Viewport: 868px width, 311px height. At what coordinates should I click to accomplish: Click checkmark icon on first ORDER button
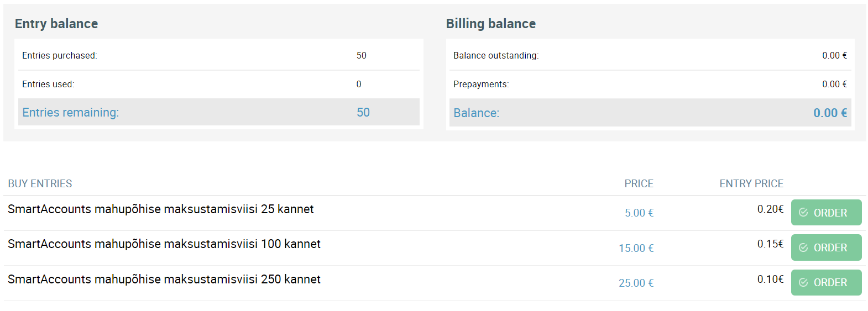coord(803,213)
